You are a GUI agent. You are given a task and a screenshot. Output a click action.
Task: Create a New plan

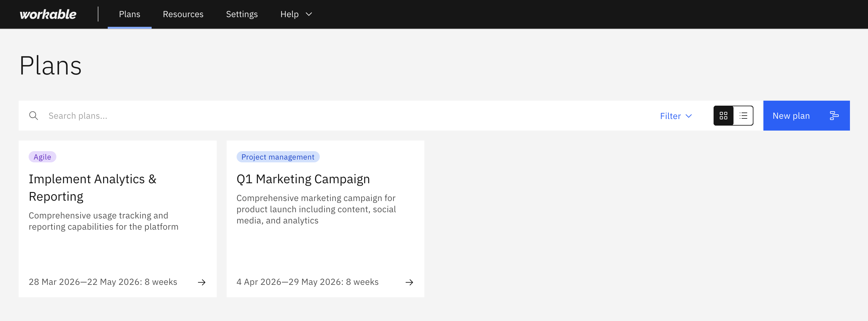tap(806, 116)
